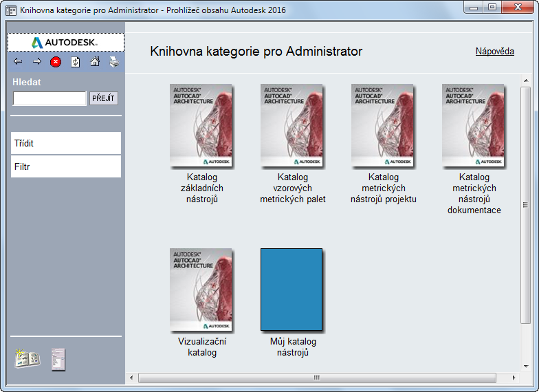The width and height of the screenshot is (539, 392).
Task: Refresh the page with the reload icon
Action: click(76, 62)
